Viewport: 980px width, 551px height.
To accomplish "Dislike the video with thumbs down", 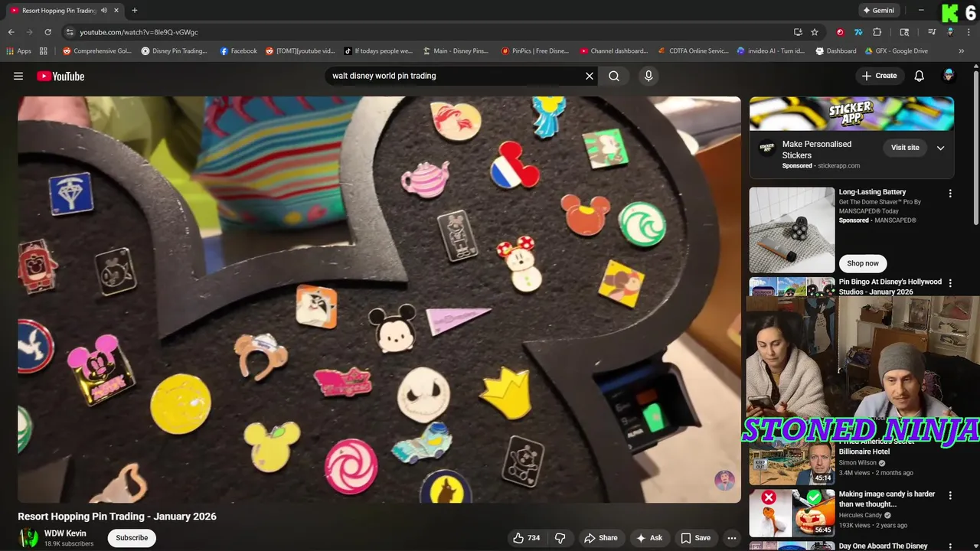I will coord(560,538).
